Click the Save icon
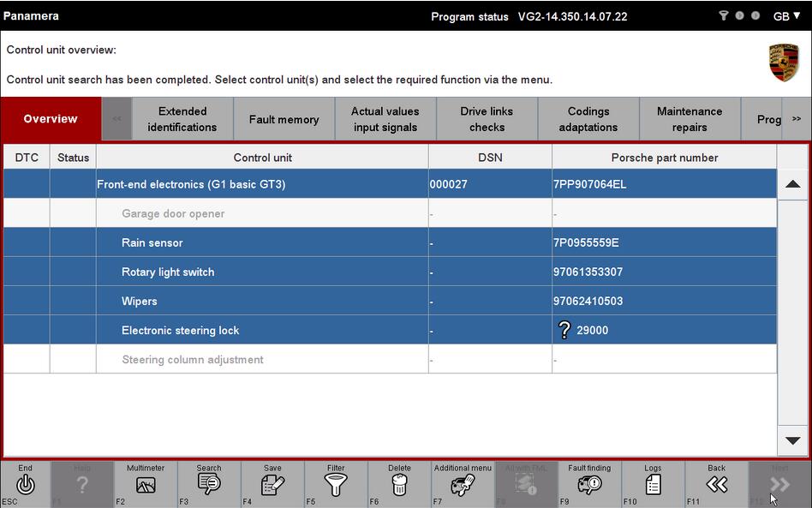 coord(272,485)
